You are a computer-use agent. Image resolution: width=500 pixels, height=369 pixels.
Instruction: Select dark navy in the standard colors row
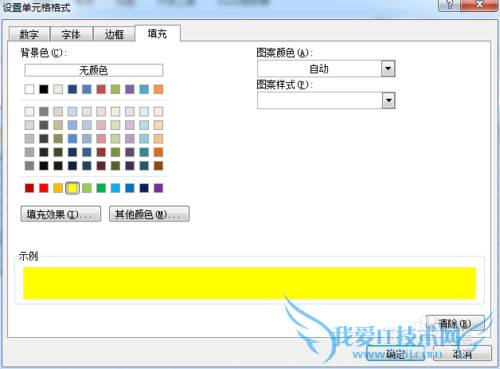tap(144, 188)
